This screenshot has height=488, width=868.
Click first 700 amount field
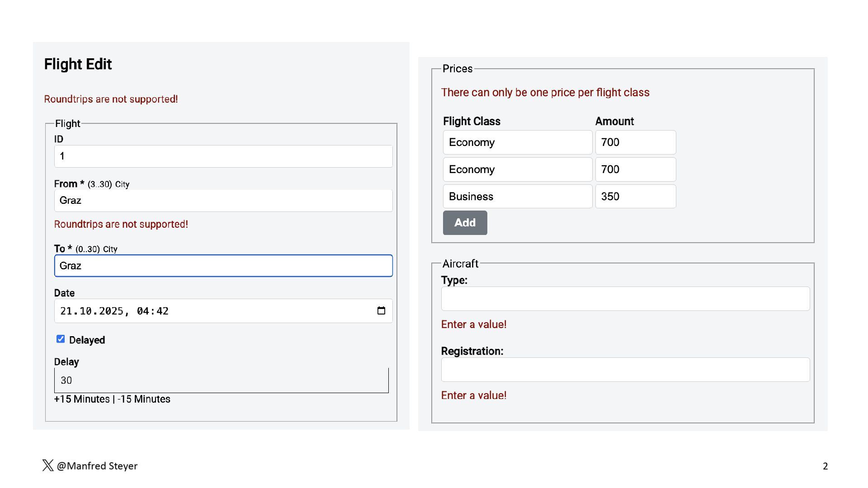(x=635, y=142)
